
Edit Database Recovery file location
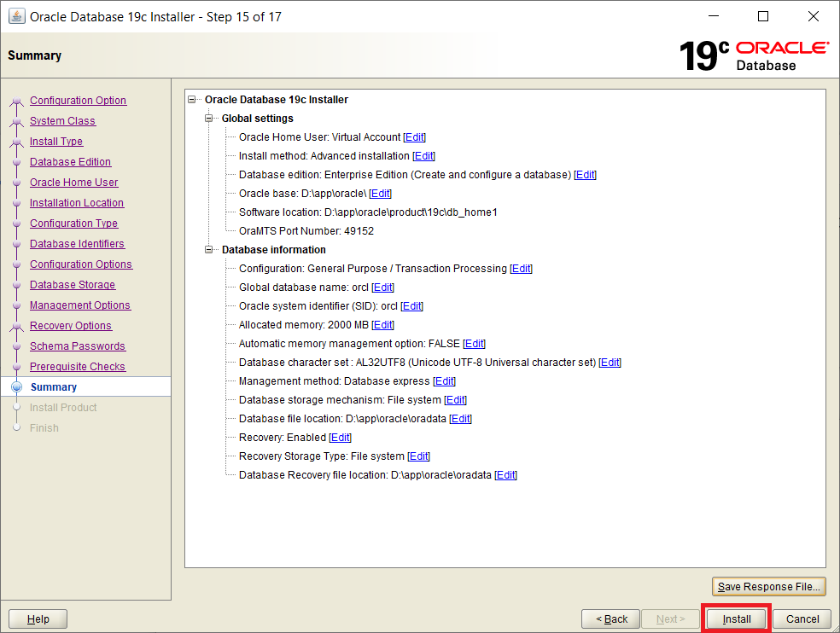[x=505, y=474]
